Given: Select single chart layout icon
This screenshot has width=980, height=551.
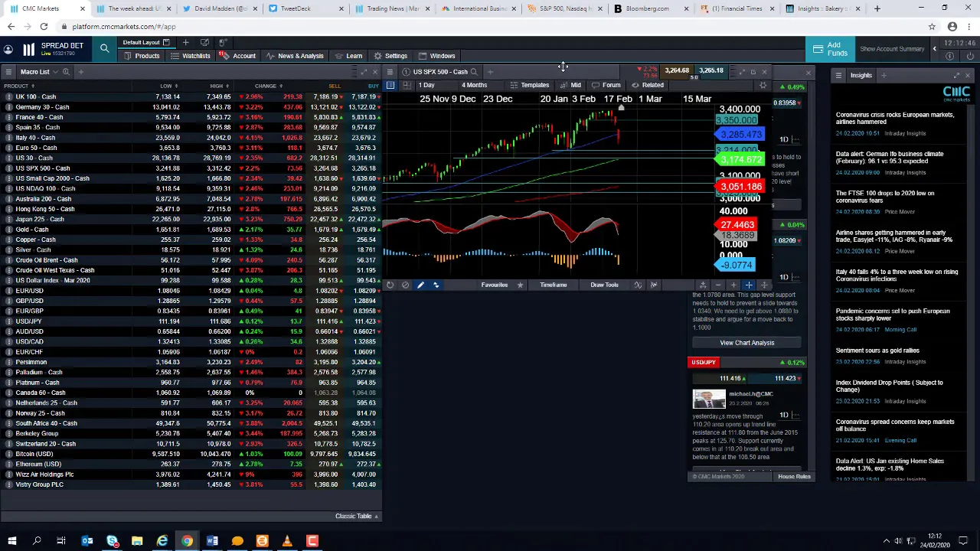Looking at the screenshot, I should tap(390, 85).
